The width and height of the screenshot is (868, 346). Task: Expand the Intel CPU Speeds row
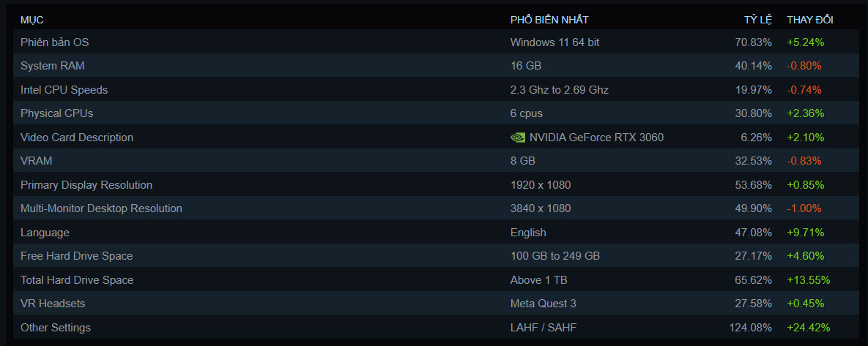coord(64,90)
